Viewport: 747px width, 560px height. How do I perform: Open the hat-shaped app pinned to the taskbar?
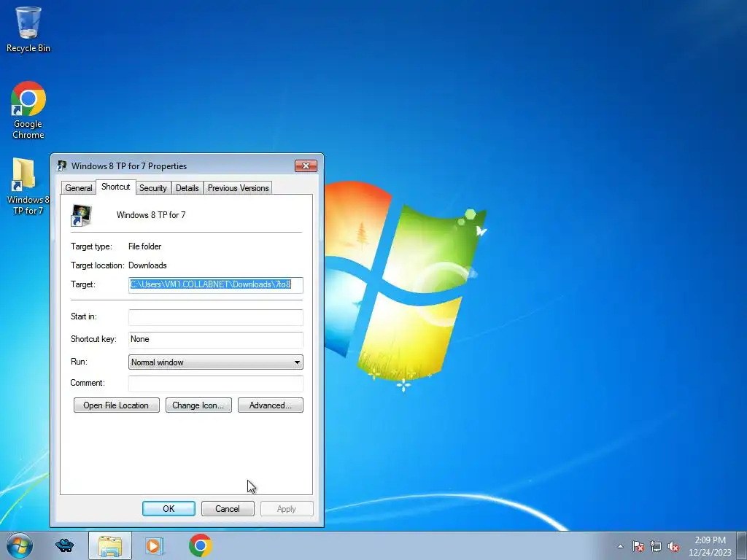tap(65, 545)
